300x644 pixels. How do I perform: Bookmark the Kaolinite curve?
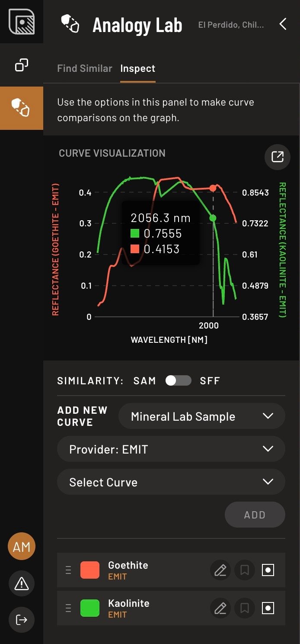[244, 609]
